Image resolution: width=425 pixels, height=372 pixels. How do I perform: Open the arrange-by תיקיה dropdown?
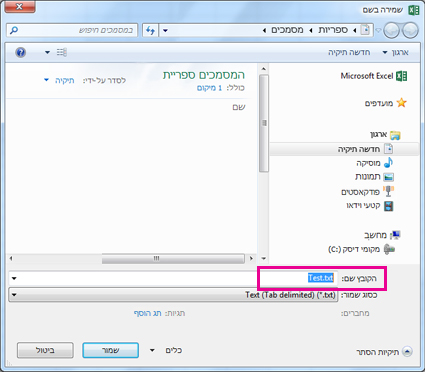pos(60,80)
